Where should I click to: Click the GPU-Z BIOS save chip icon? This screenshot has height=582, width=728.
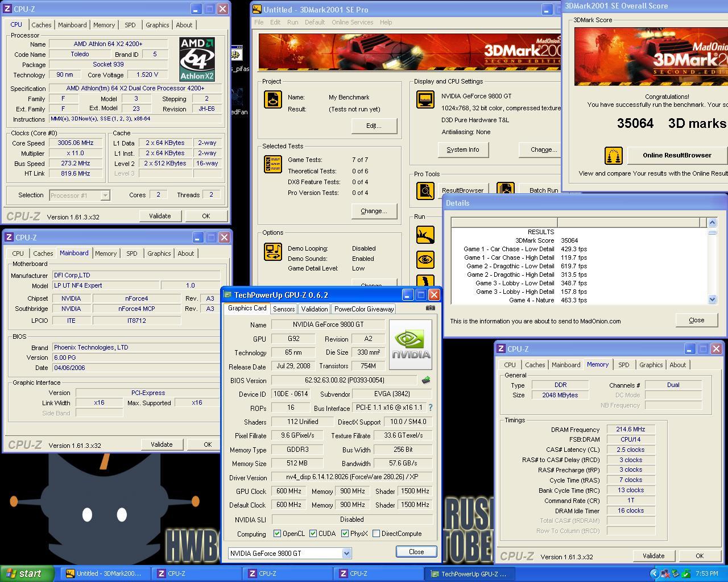click(x=425, y=380)
